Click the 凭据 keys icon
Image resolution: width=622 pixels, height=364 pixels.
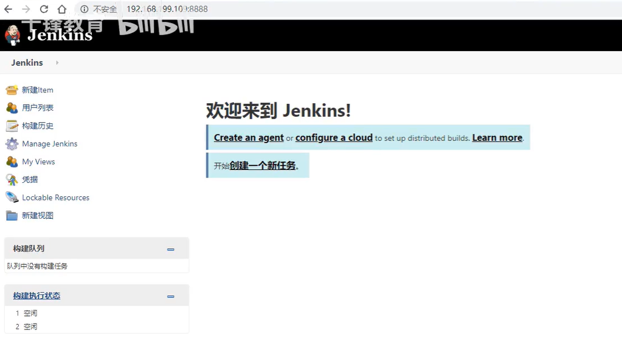(x=12, y=180)
